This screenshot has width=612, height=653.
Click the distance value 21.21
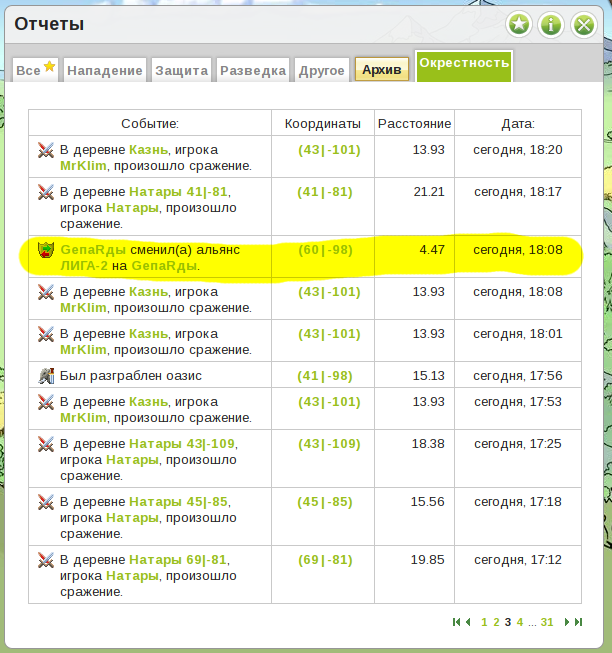[x=429, y=192]
